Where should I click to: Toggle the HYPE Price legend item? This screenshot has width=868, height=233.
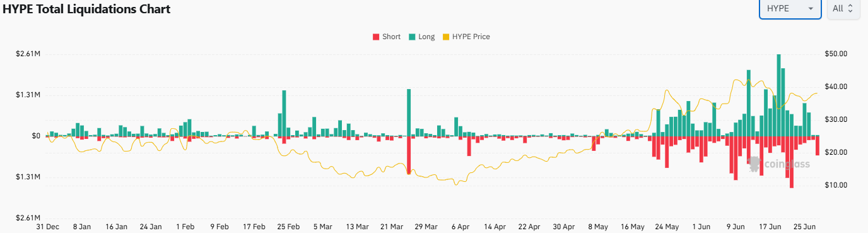(466, 37)
